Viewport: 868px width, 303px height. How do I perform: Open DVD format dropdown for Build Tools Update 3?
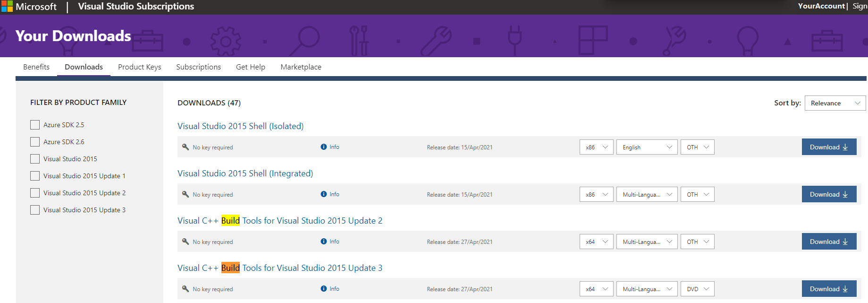click(x=698, y=289)
